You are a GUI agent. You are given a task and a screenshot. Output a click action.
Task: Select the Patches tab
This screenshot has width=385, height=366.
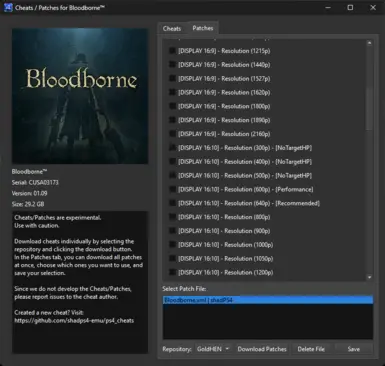point(203,28)
